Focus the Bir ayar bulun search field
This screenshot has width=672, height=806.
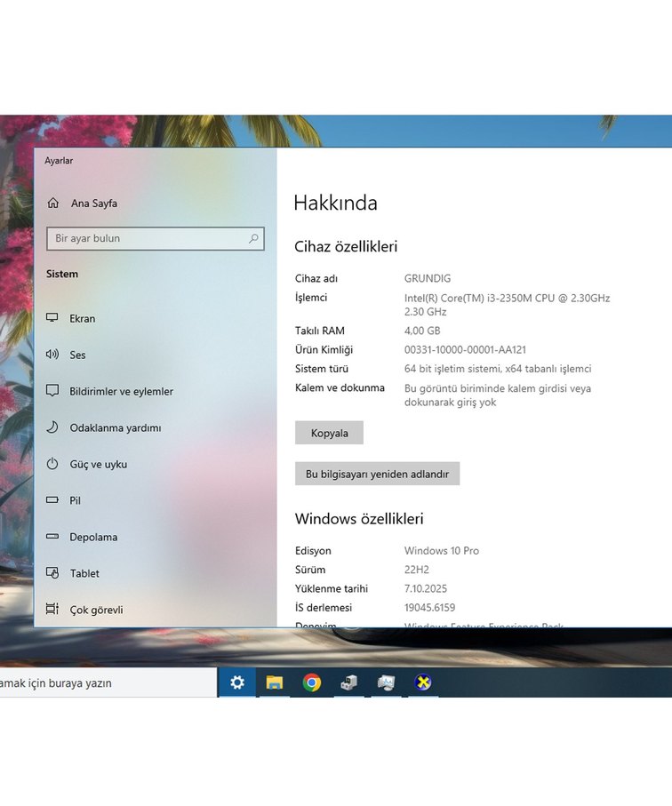(x=156, y=238)
